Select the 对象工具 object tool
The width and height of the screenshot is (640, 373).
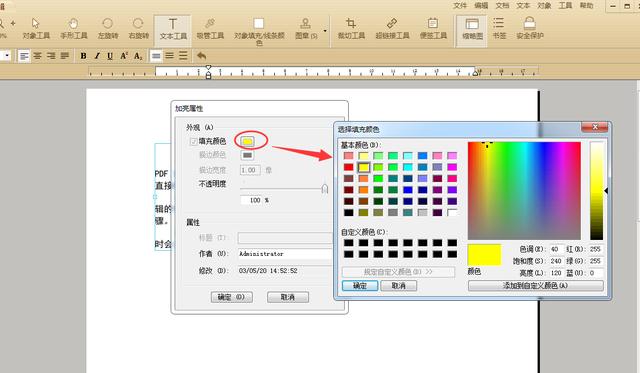[36, 29]
